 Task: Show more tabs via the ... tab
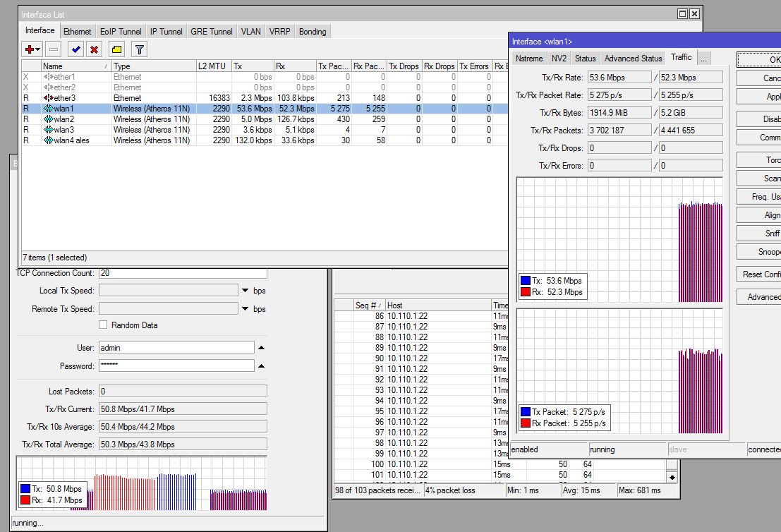pos(704,59)
